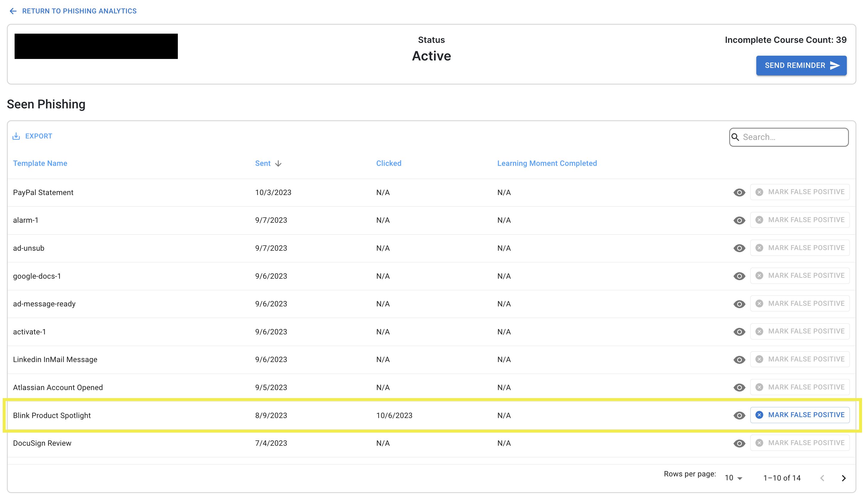Select the Linkedin InMail Message name
868x502 pixels.
coord(55,360)
